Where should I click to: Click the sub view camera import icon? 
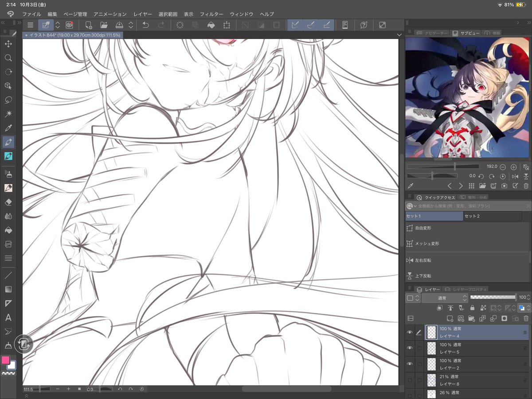[x=504, y=186]
